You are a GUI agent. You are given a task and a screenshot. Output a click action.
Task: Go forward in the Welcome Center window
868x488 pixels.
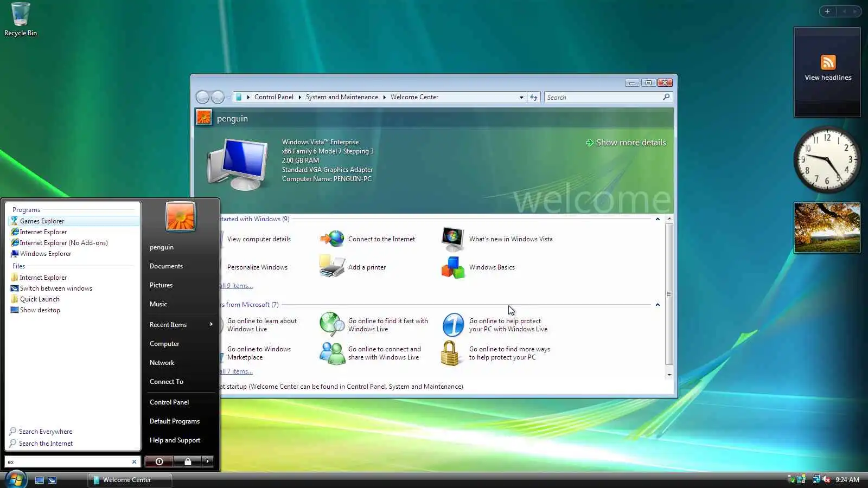coord(218,97)
